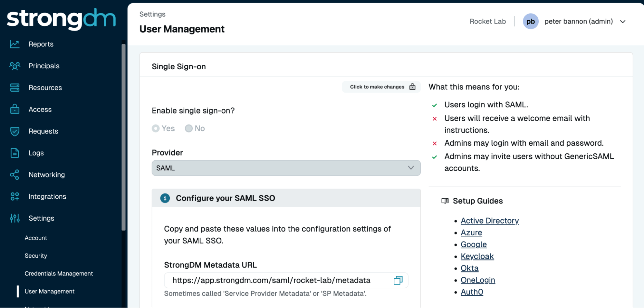The image size is (644, 308).
Task: Go to Credentials Management settings
Action: click(x=59, y=273)
